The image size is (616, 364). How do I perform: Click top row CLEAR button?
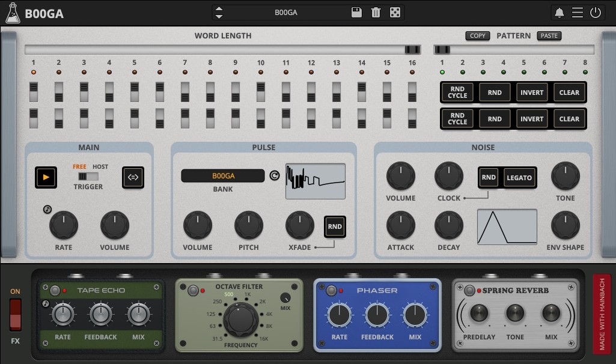(569, 93)
